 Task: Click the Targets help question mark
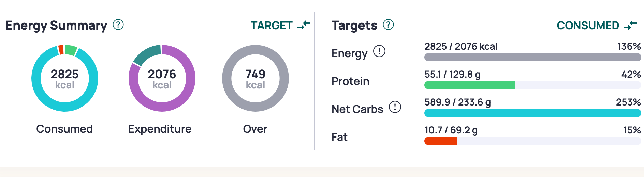(388, 25)
